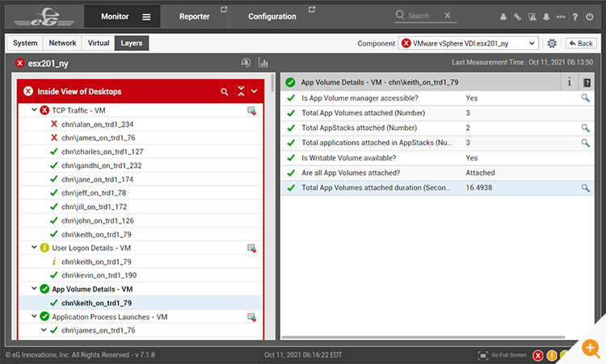Select the Layers tab
606x364 pixels.
pyautogui.click(x=132, y=44)
